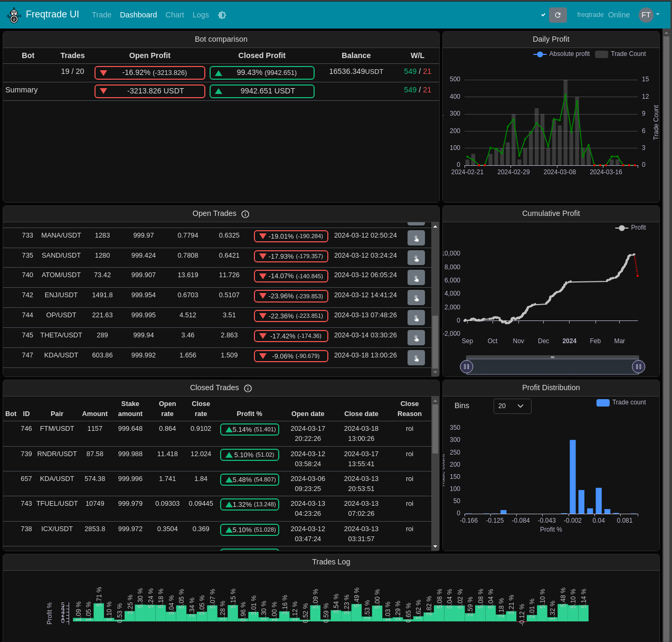This screenshot has width=672, height=642.
Task: Open the actions button for THETA/USDT trade
Action: (416, 338)
